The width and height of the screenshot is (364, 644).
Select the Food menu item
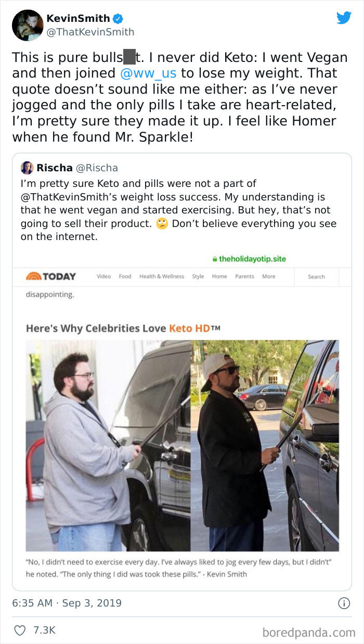[125, 276]
